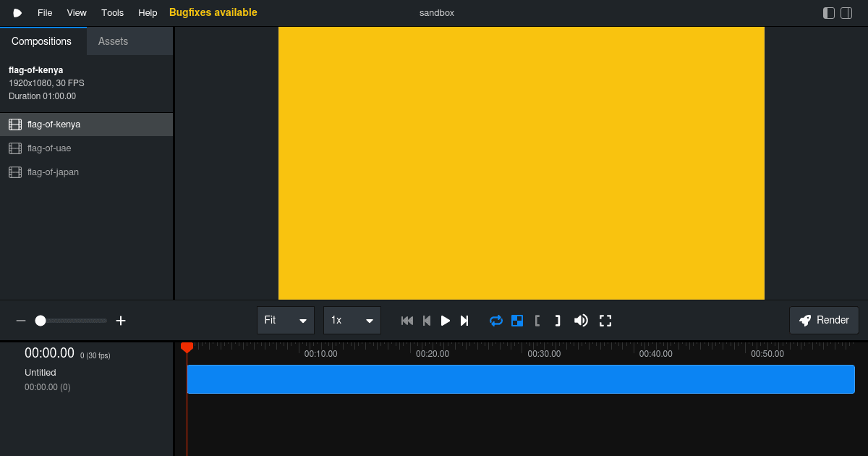
Task: Click the Render button
Action: pos(824,320)
